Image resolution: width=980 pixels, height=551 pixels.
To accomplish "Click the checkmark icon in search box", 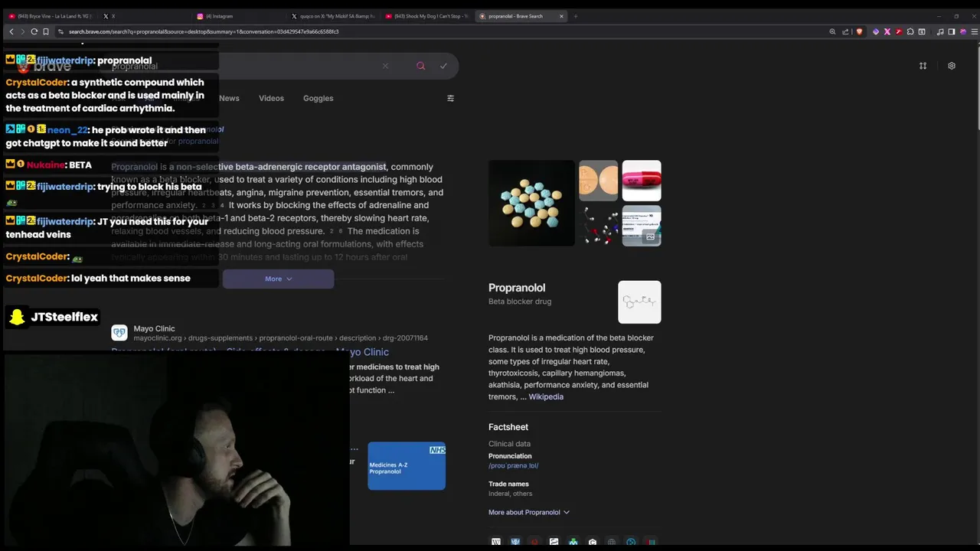I will click(443, 66).
